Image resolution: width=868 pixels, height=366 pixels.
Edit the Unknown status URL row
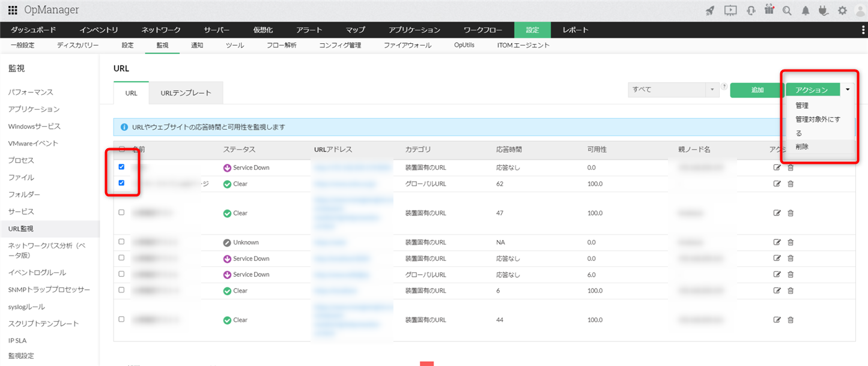pos(777,242)
